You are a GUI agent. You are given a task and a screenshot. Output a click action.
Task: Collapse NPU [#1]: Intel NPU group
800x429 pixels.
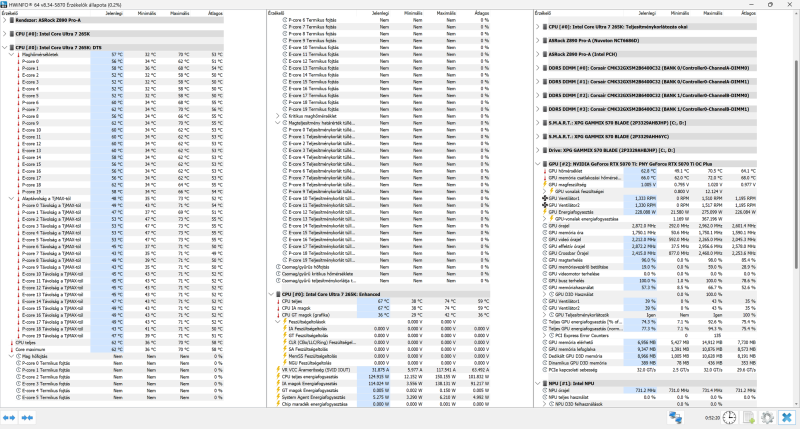point(538,383)
